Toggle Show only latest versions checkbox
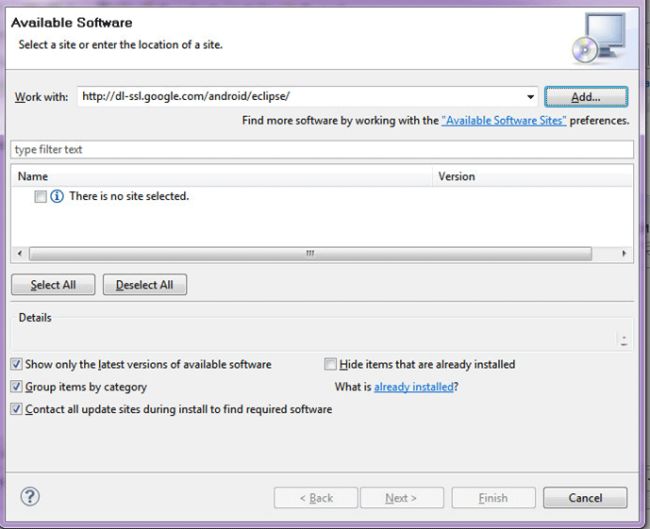Image resolution: width=650 pixels, height=529 pixels. [x=17, y=365]
